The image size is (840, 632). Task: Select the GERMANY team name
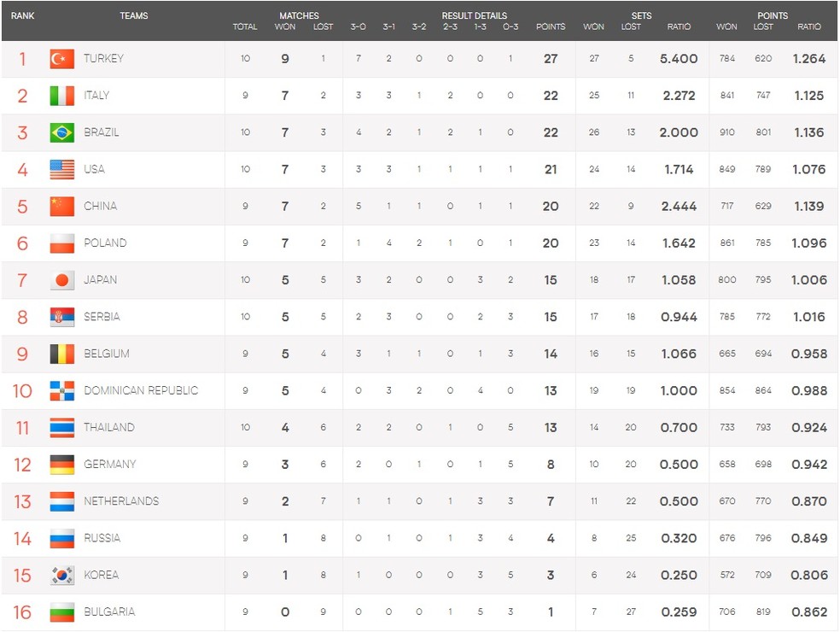pos(110,465)
